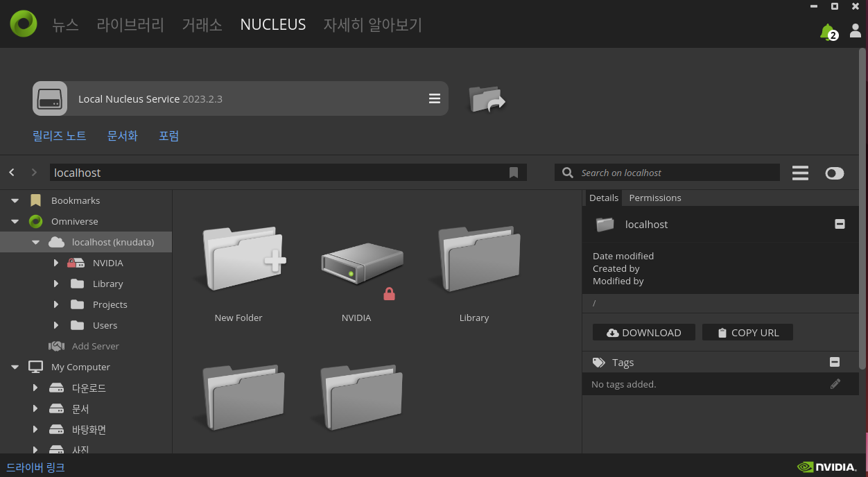The width and height of the screenshot is (868, 477).
Task: Select Users in the tree
Action: pyautogui.click(x=105, y=325)
